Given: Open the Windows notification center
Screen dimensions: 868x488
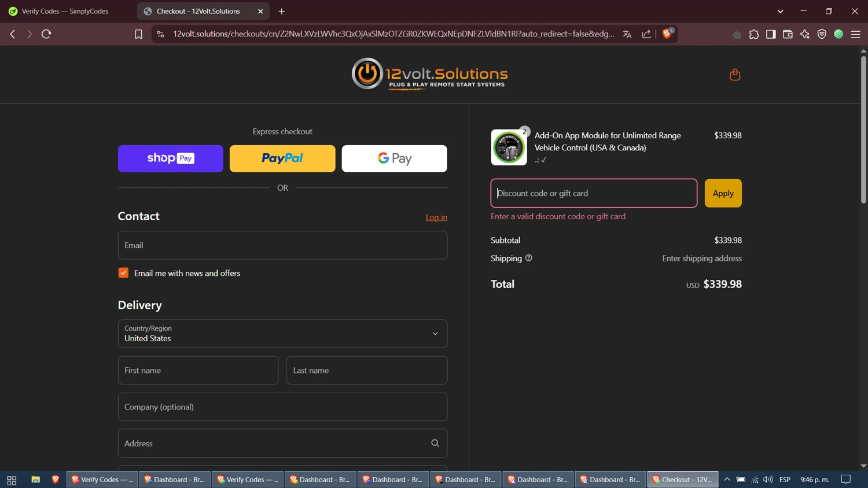Looking at the screenshot, I should [x=846, y=480].
